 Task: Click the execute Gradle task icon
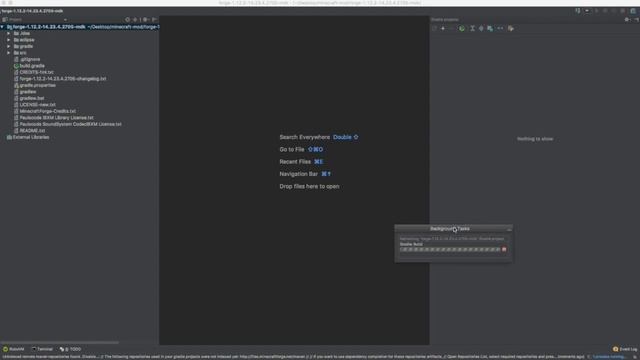pyautogui.click(x=462, y=29)
